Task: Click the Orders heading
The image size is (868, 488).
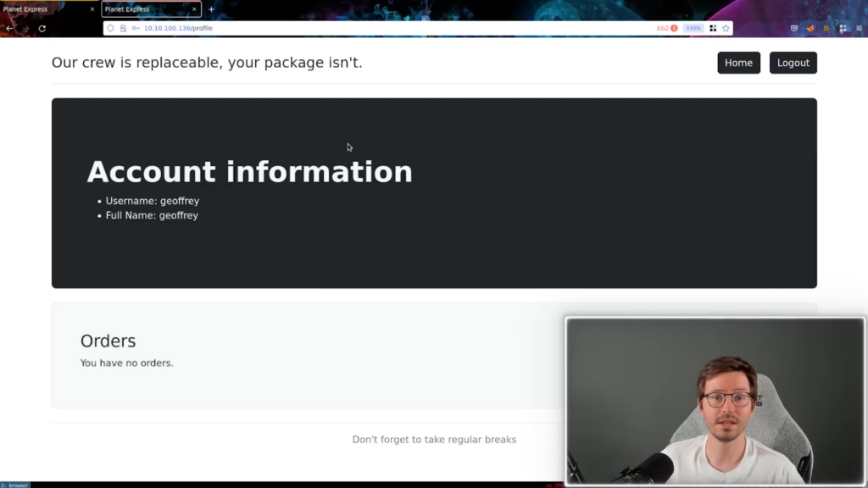Action: click(108, 341)
